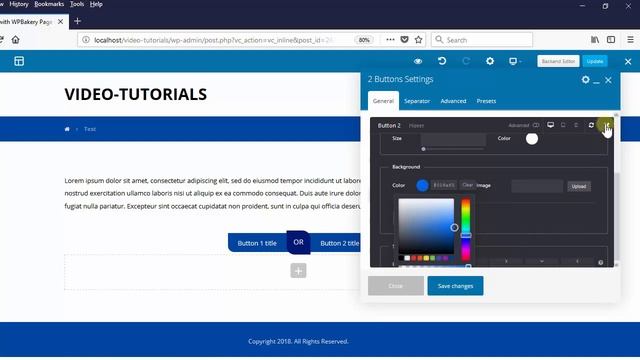Click the blue Background Color swatch
Screen dimensions: 640x360
(422, 185)
